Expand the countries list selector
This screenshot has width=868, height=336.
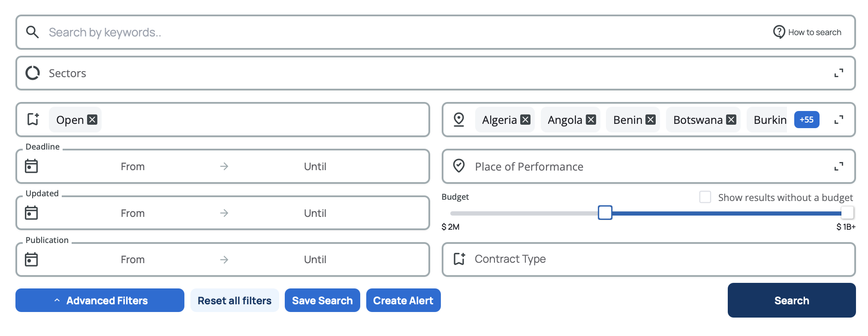point(838,120)
